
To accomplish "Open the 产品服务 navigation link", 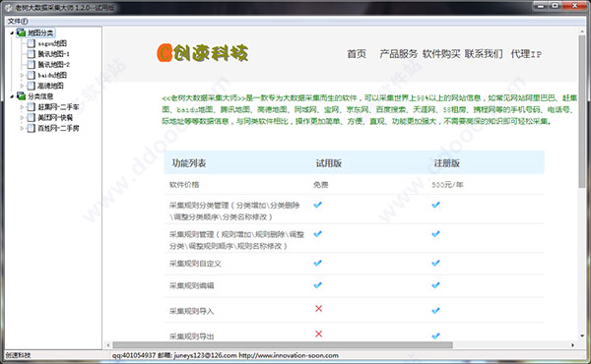I will pyautogui.click(x=398, y=54).
